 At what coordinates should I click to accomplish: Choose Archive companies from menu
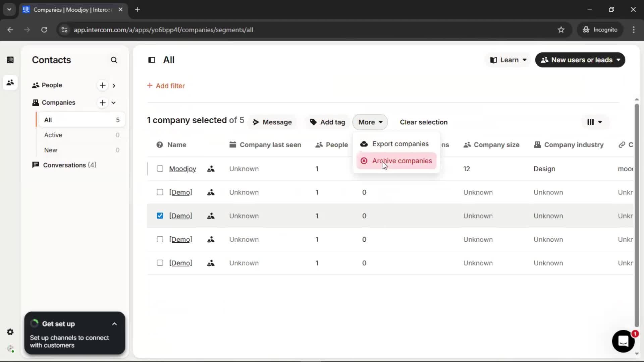click(396, 161)
